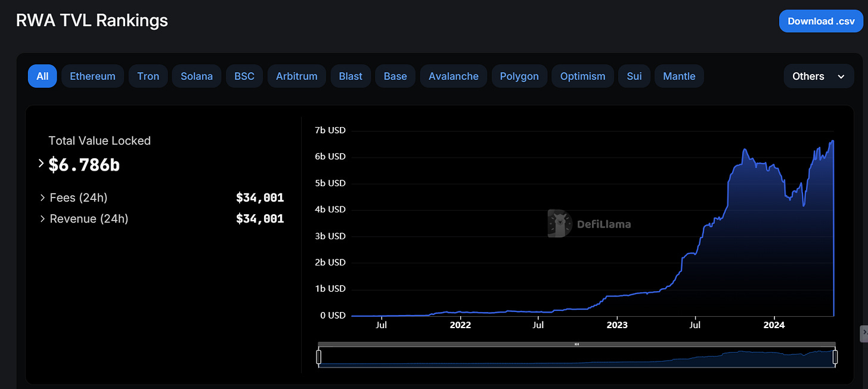The width and height of the screenshot is (868, 389).
Task: Click the 2023 label on the time axis
Action: (616, 325)
